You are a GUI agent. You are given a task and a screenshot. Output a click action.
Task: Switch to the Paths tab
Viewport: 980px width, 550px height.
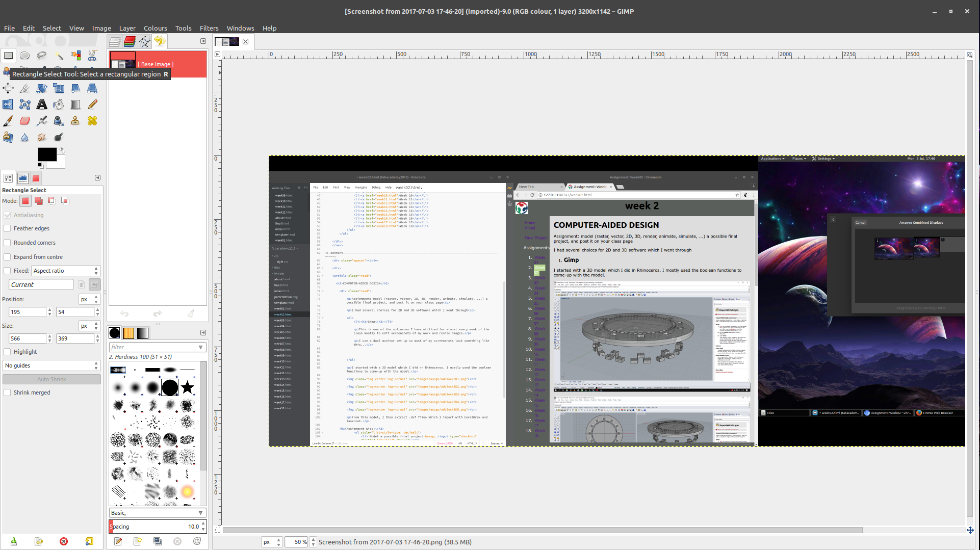pos(145,41)
